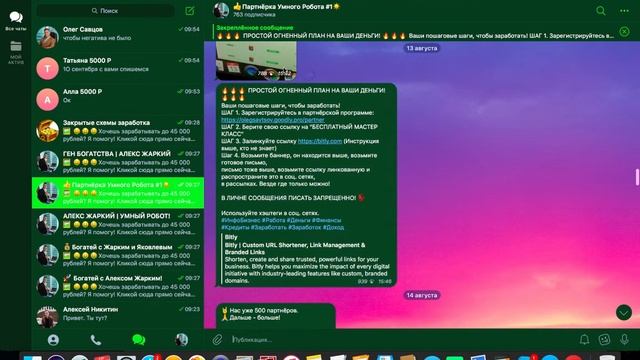Viewport: 640px width, 360px height.
Task: Open the My active folder icon
Action: 16,52
